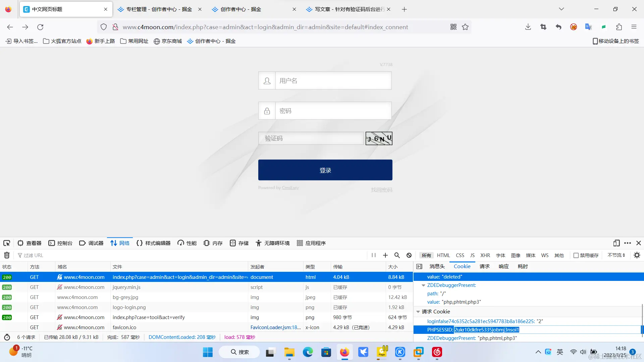Open QR code icon in address bar

click(453, 27)
